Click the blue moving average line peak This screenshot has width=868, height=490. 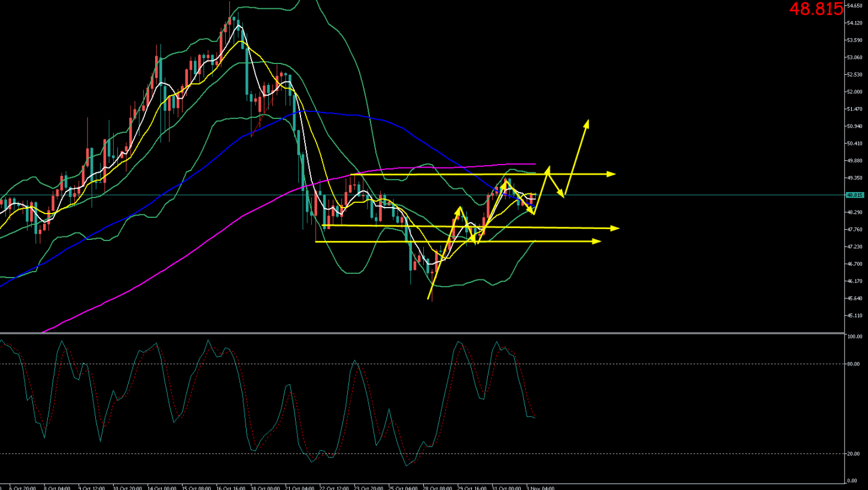305,111
